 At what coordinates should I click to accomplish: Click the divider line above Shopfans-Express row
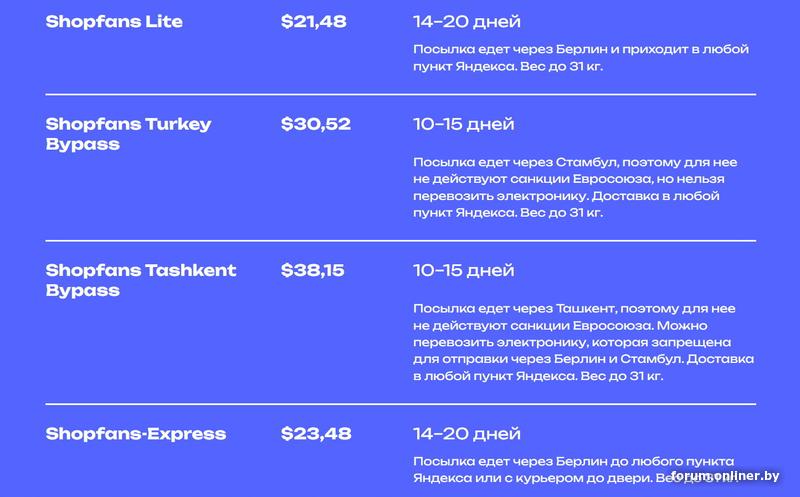[x=400, y=404]
